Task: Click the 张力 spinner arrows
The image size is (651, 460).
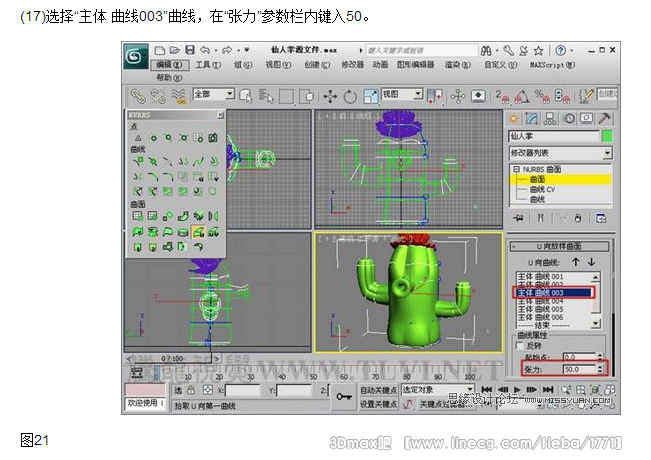Action: pos(600,369)
